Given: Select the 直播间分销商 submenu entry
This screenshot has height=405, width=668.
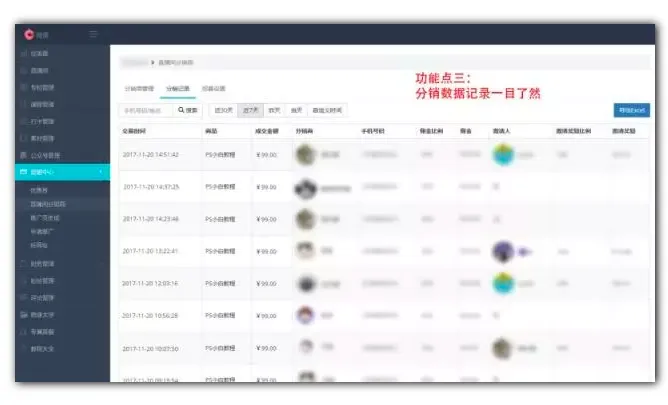Looking at the screenshot, I should [x=48, y=204].
